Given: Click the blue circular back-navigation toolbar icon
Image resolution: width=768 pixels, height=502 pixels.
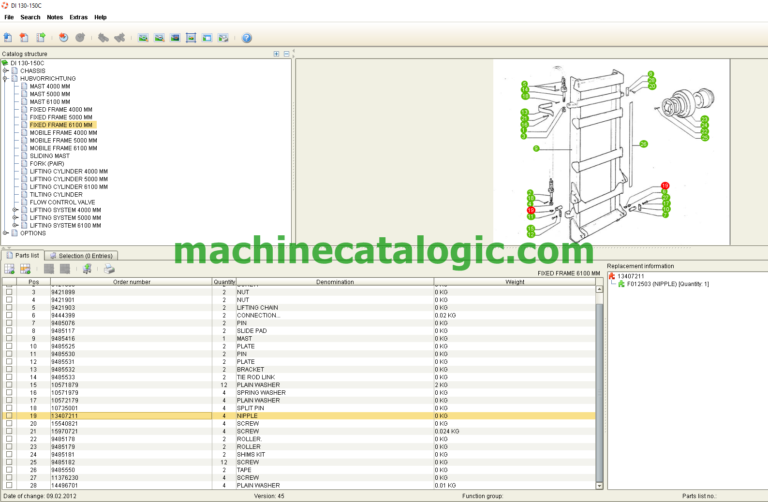Looking at the screenshot, I should [63, 37].
